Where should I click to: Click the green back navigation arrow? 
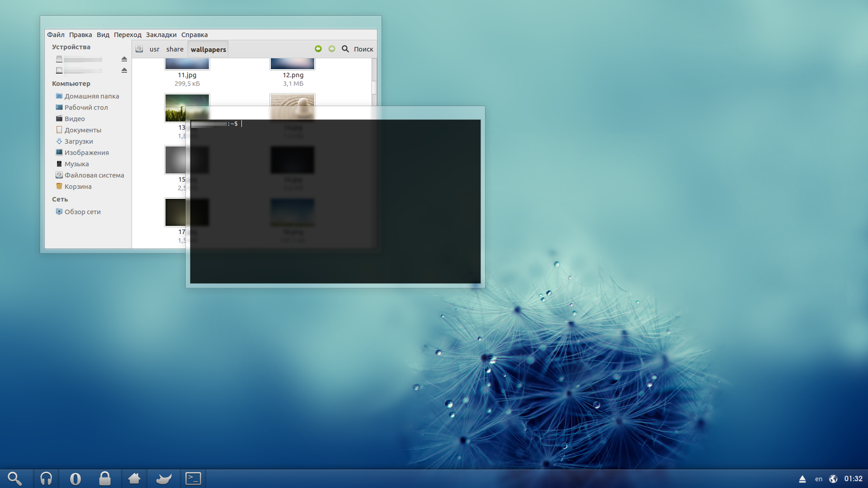[318, 49]
